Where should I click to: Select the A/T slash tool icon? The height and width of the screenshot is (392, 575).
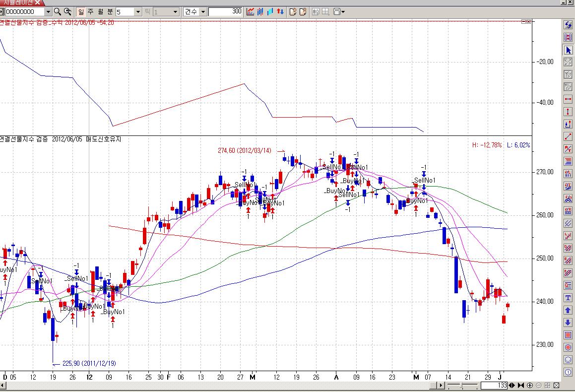click(x=568, y=149)
